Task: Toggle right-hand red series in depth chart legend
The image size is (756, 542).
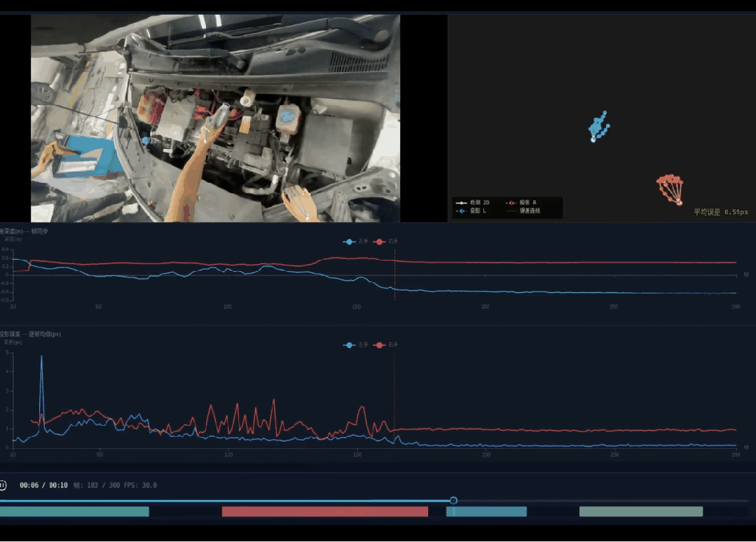Action: click(x=386, y=242)
